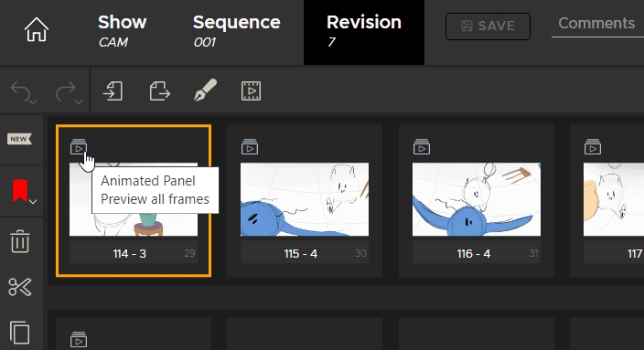Click the SAVE button
This screenshot has width=644, height=350.
(x=488, y=27)
